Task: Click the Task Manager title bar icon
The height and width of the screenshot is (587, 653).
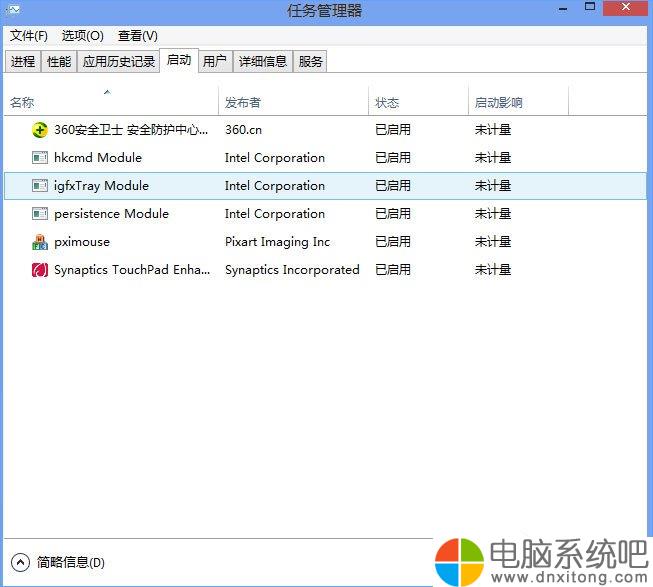Action: tap(12, 9)
